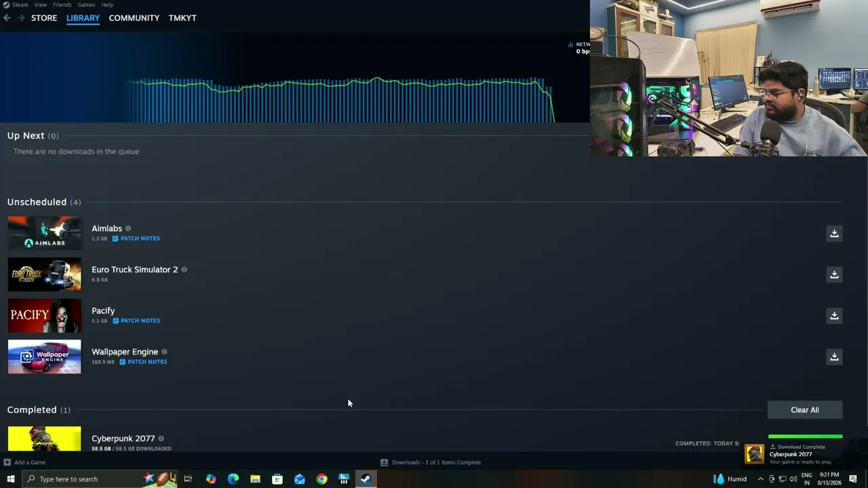This screenshot has width=868, height=488.
Task: Clear All completed downloads
Action: (x=805, y=410)
